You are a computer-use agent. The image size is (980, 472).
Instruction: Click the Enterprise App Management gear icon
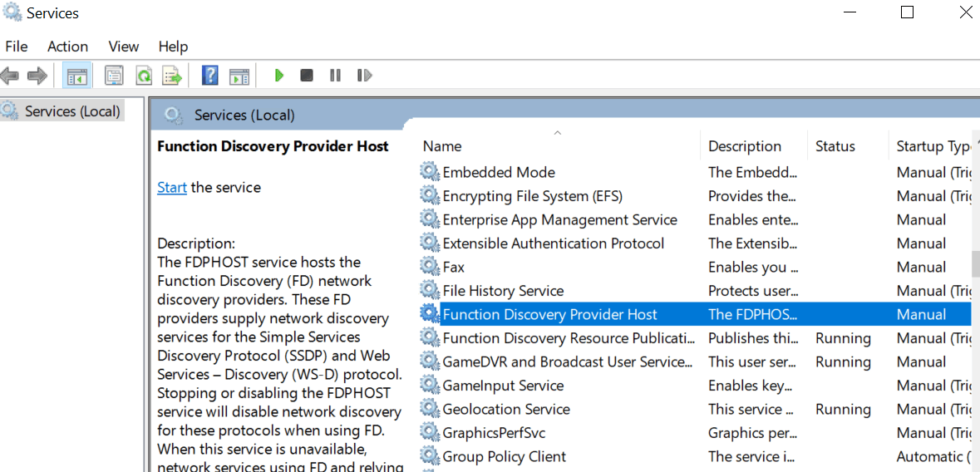430,219
